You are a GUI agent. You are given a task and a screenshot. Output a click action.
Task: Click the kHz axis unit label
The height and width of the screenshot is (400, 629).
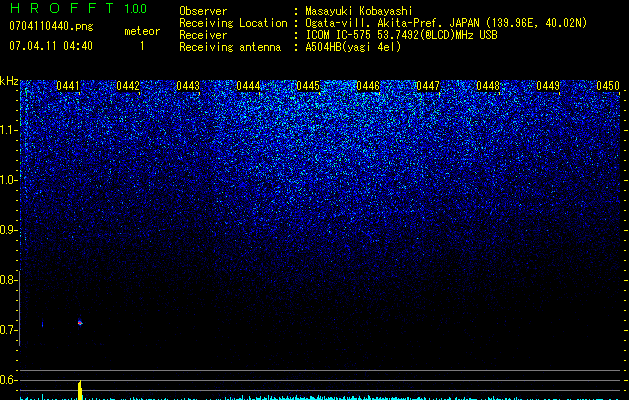tap(9, 81)
